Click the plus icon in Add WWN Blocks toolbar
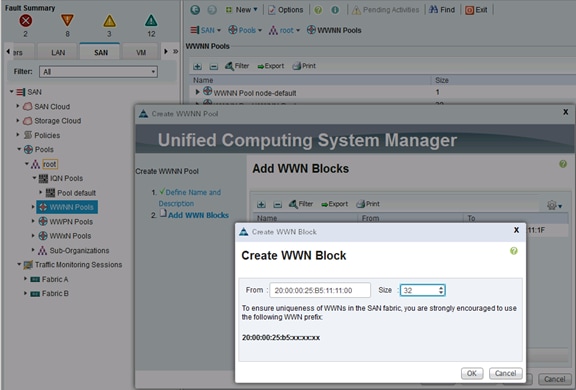Screen dimensions: 576x390 click(x=261, y=205)
